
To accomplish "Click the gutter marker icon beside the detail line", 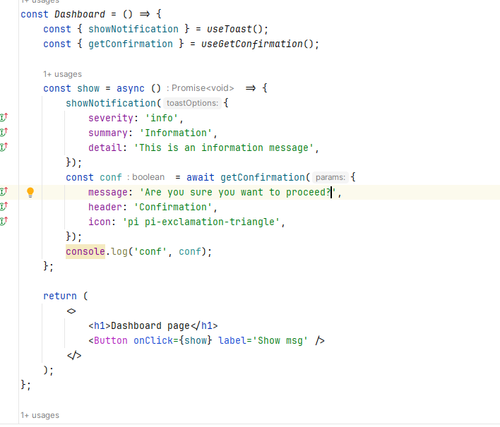I will (4, 147).
